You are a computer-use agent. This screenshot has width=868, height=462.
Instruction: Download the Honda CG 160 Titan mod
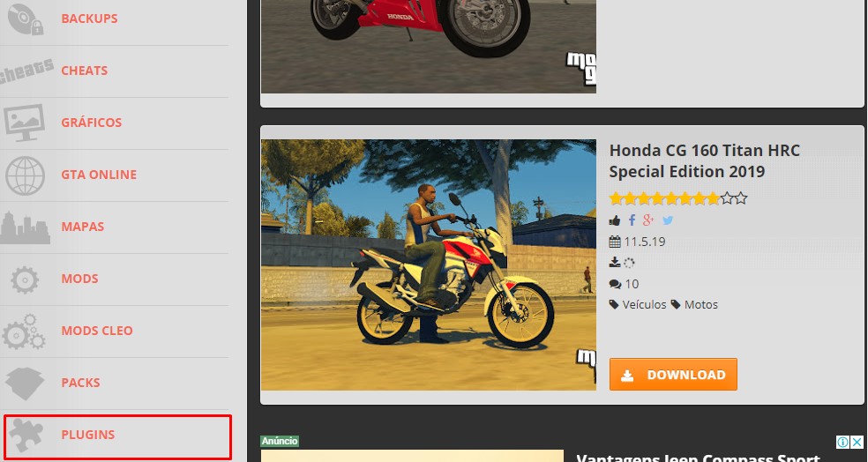673,375
